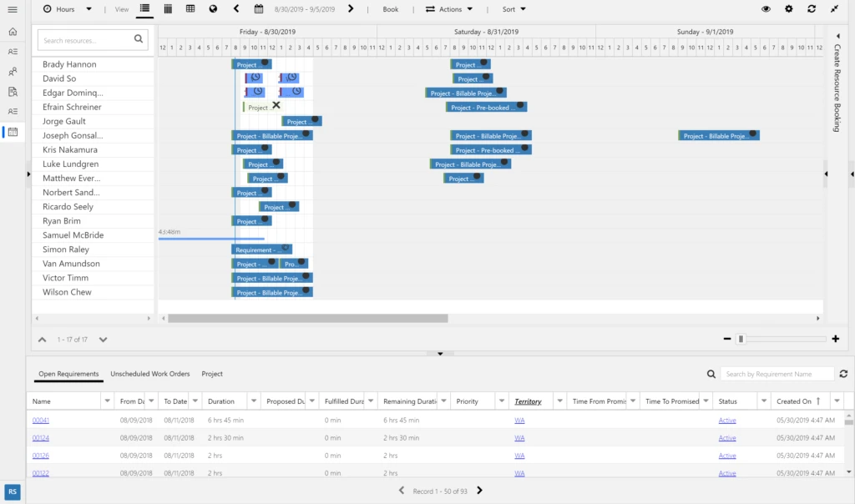Screen dimensions: 855x504
Task: Select the Project tab
Action: tap(212, 374)
